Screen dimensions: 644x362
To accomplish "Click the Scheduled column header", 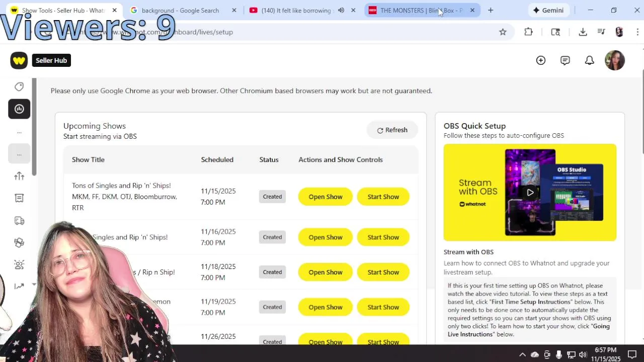I will click(x=217, y=159).
